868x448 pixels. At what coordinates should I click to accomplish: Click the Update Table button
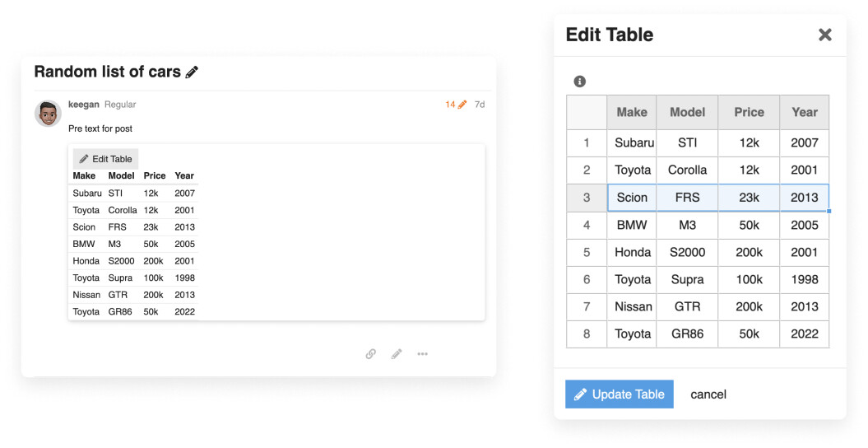click(x=619, y=394)
